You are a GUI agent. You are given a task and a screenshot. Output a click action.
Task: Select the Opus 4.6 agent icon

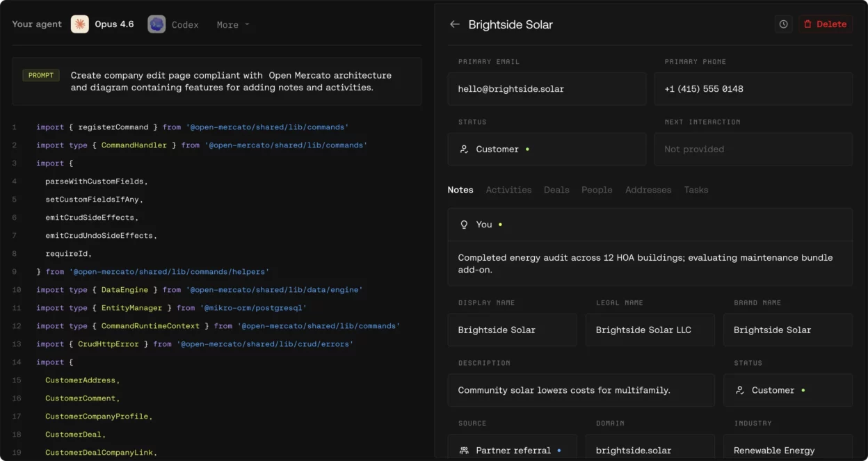click(80, 24)
